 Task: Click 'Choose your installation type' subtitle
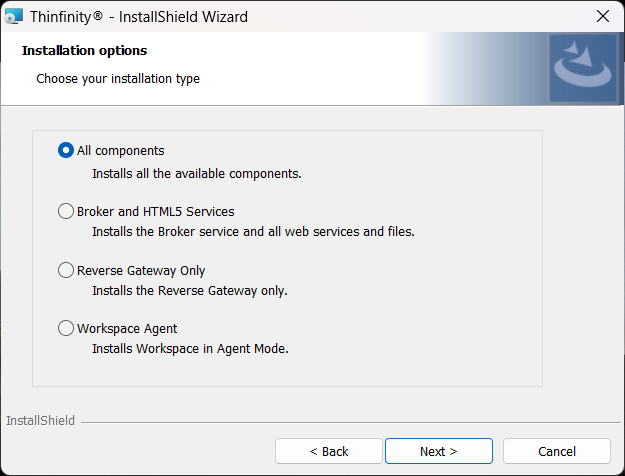(118, 79)
